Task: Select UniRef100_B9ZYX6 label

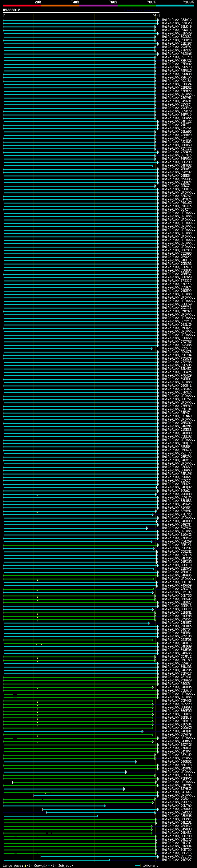Action: coord(177,745)
